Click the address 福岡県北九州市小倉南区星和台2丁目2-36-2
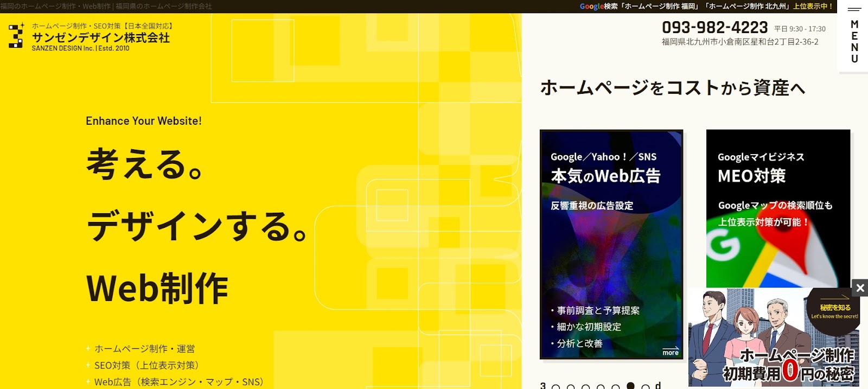Screen dimensions: 868x389 (740, 42)
